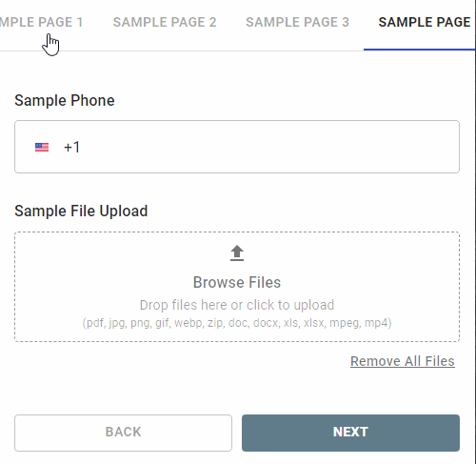This screenshot has height=464, width=476.
Task: Open the US flag country selector
Action: pos(42,148)
